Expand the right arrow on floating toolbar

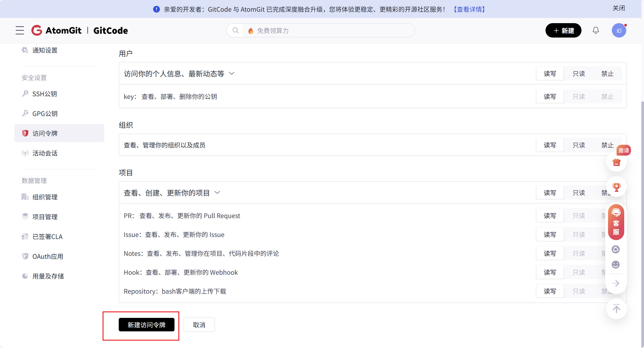tap(616, 283)
